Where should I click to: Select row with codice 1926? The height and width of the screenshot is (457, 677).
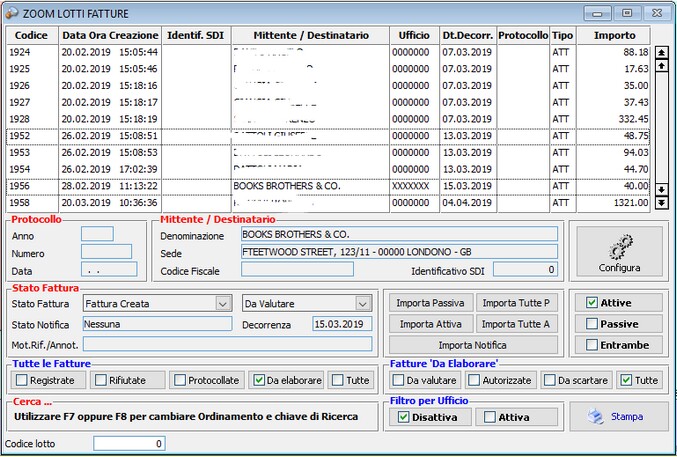point(328,86)
